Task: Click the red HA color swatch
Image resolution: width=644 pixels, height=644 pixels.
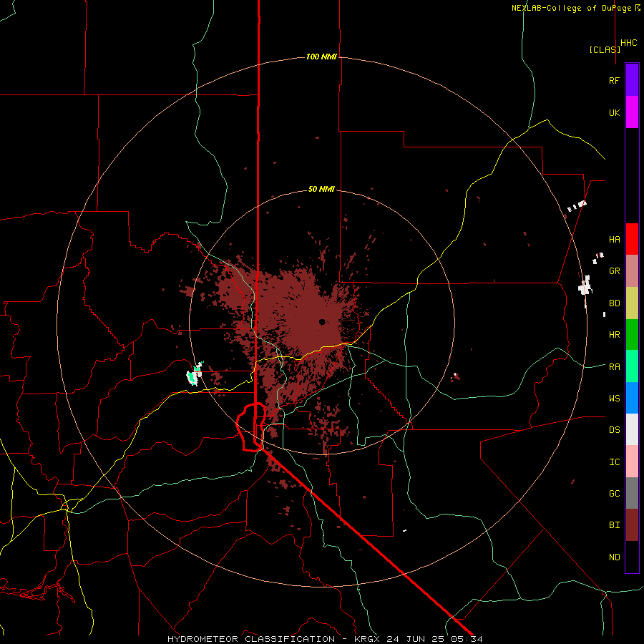Action: [x=632, y=239]
